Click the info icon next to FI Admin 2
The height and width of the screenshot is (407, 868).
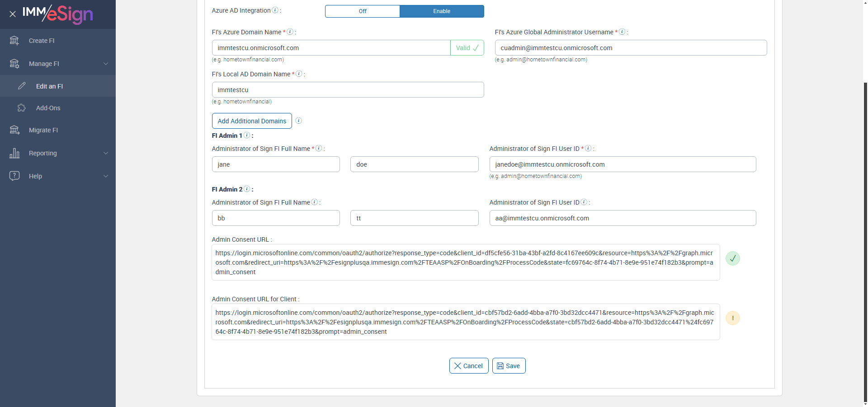click(x=247, y=189)
